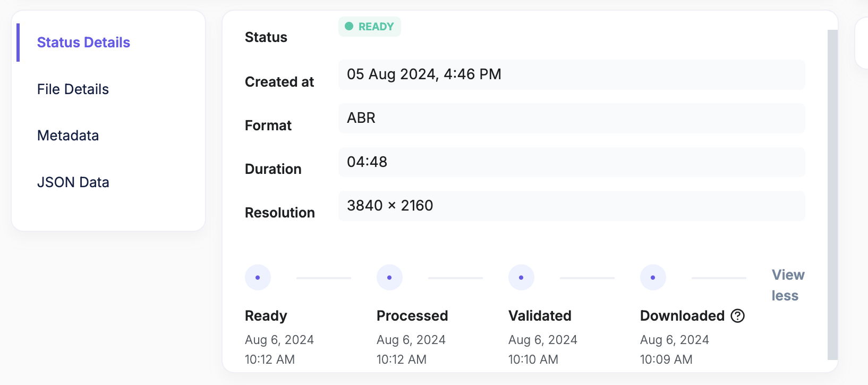Click the 10:10 AM Validated timestamp
The height and width of the screenshot is (385, 868).
[x=533, y=359]
